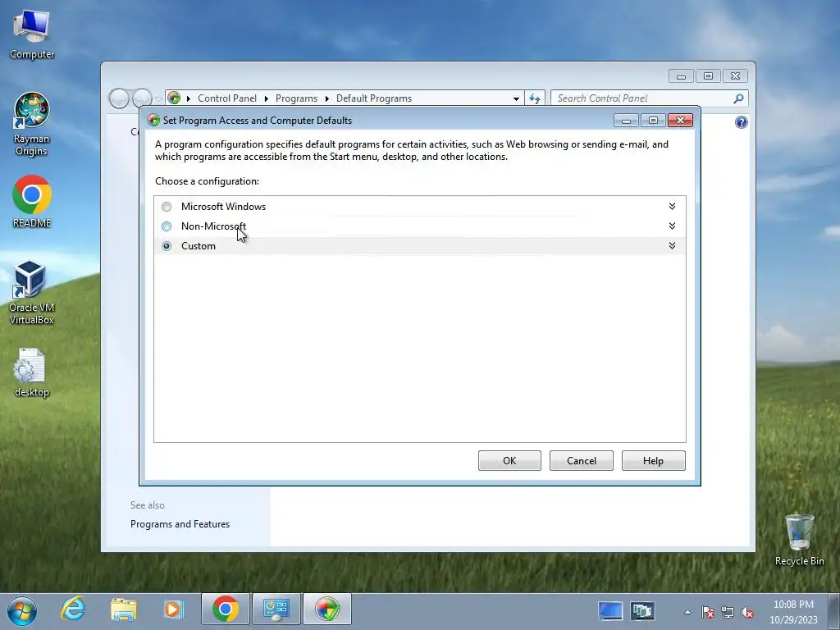Refresh the Control Panel window
840x630 pixels.
tap(535, 98)
